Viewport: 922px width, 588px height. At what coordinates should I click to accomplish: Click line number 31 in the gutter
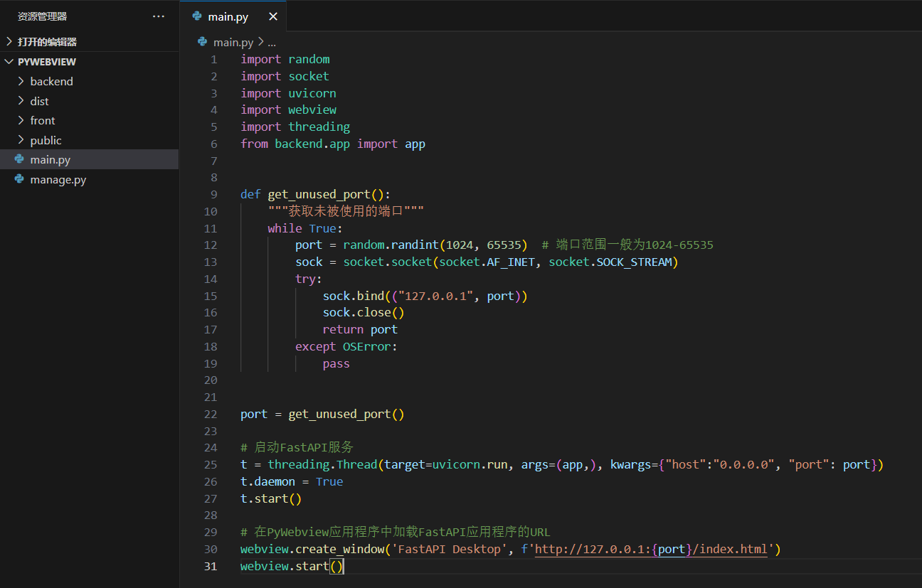(211, 566)
